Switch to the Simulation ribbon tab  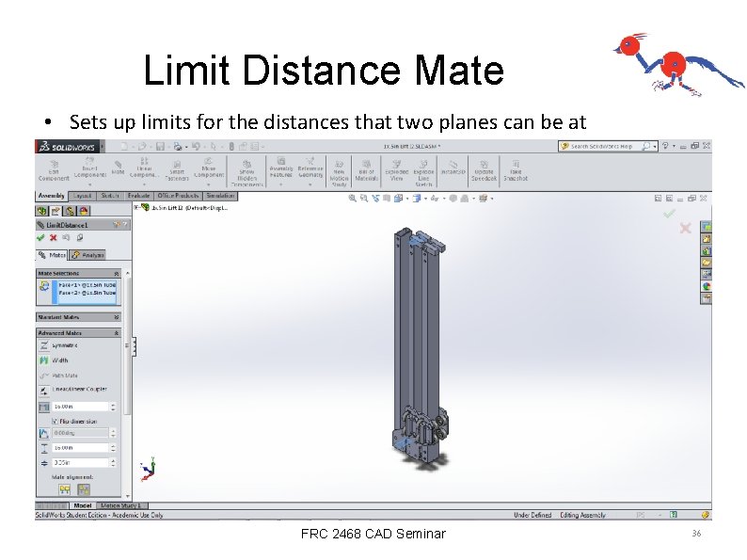pyautogui.click(x=220, y=196)
